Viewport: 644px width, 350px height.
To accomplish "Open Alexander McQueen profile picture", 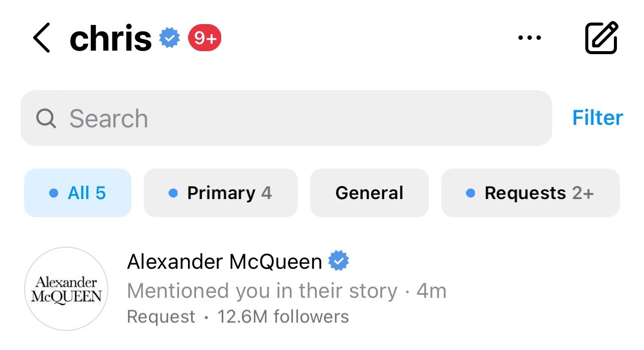I will pyautogui.click(x=66, y=289).
